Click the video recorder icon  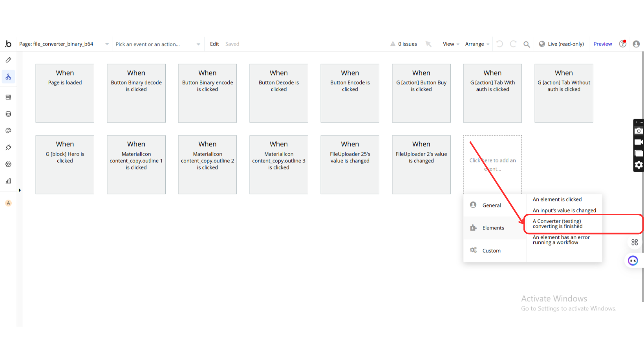[639, 142]
